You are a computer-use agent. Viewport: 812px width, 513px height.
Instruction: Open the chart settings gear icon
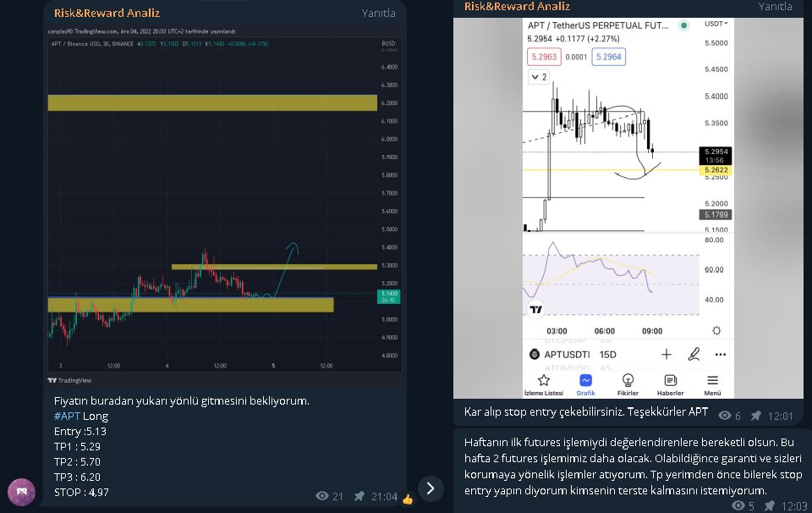point(716,331)
